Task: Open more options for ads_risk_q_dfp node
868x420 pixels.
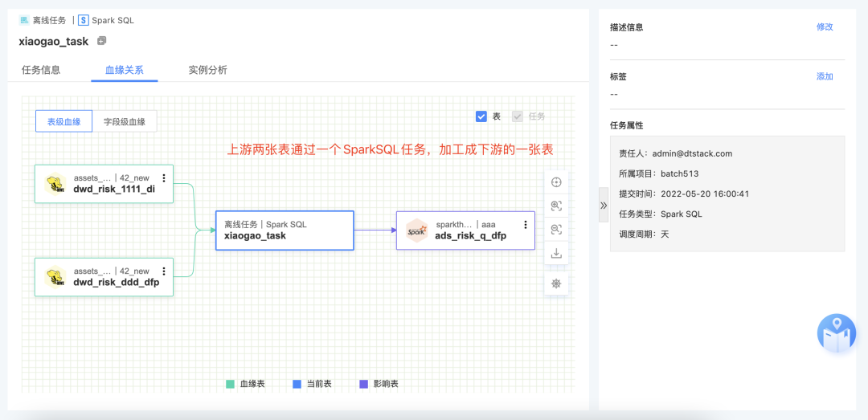Action: click(526, 225)
